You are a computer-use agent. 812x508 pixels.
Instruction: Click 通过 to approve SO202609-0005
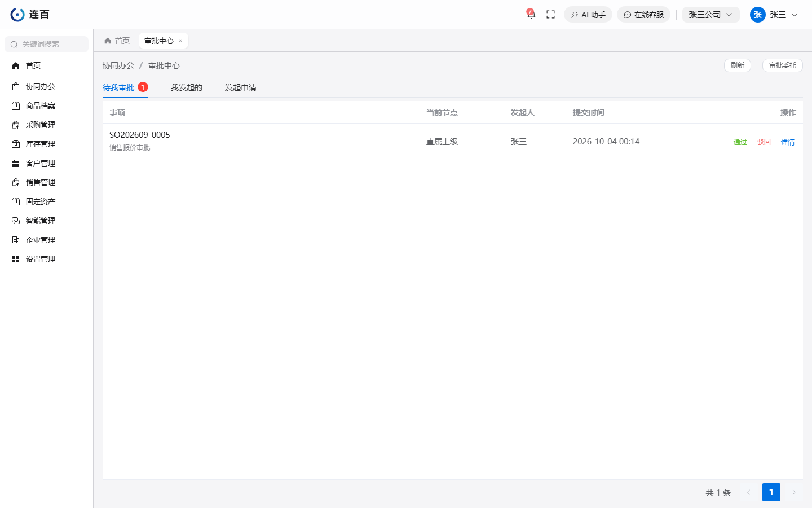pos(740,142)
